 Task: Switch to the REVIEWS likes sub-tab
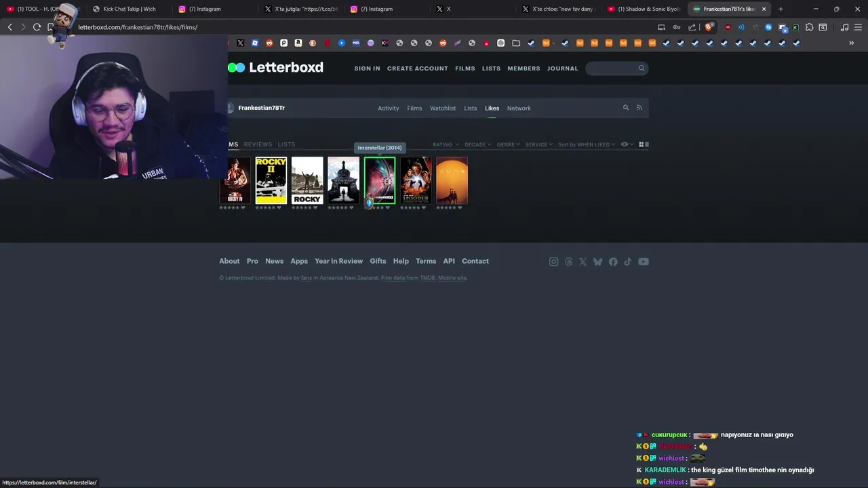tap(258, 144)
